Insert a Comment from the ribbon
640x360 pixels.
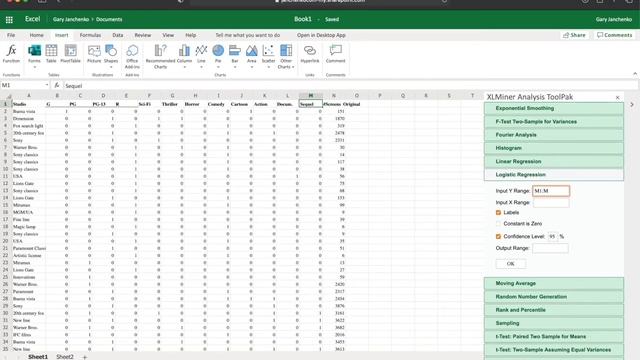(x=336, y=54)
